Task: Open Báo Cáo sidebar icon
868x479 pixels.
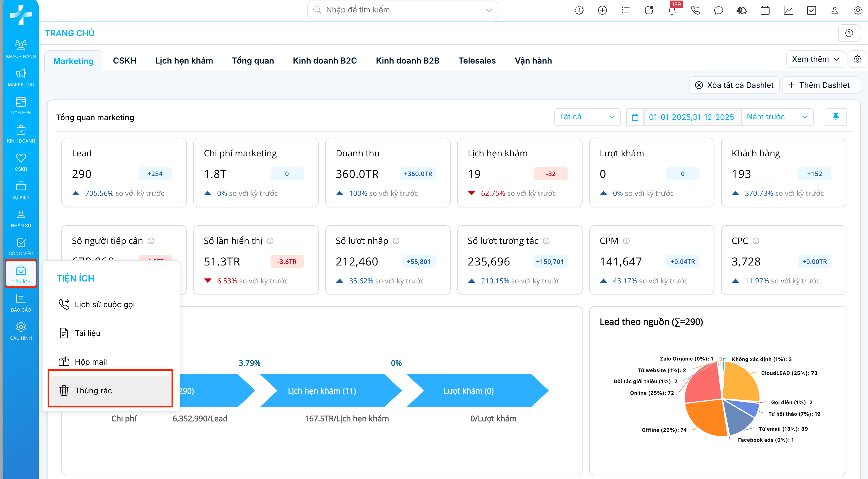Action: [x=21, y=302]
